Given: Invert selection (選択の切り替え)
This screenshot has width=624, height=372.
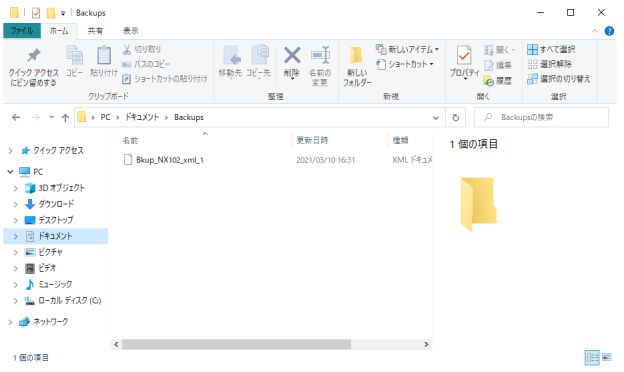Looking at the screenshot, I should (x=558, y=79).
